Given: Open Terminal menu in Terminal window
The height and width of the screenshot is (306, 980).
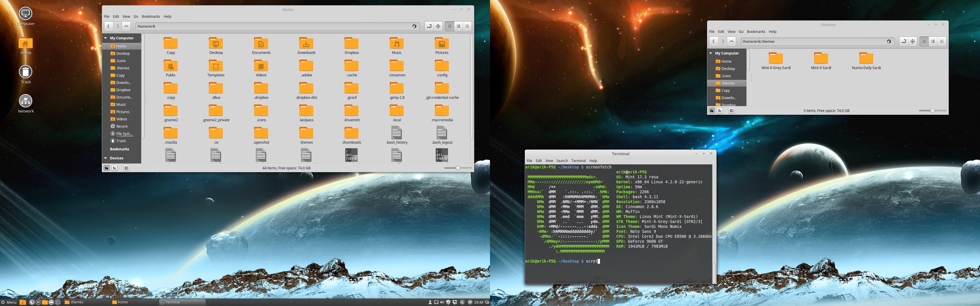Looking at the screenshot, I should coord(578,161).
